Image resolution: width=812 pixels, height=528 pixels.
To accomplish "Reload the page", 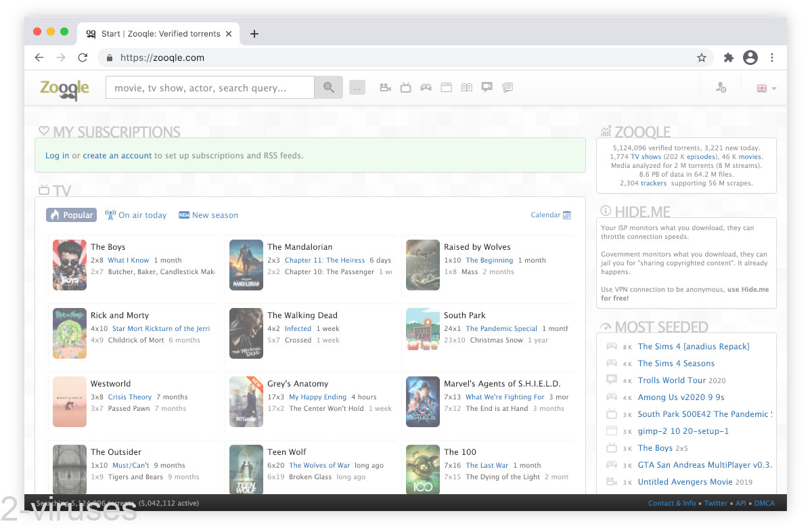I will [x=83, y=58].
